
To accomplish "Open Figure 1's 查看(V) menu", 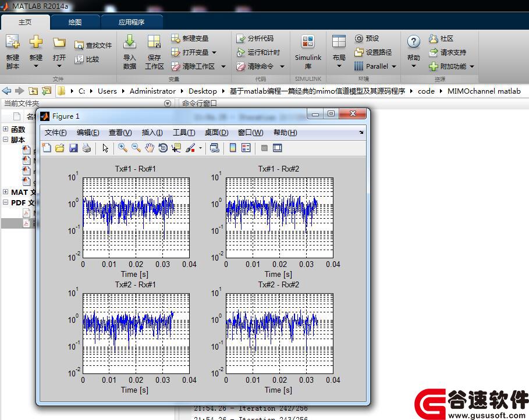I will coord(120,133).
